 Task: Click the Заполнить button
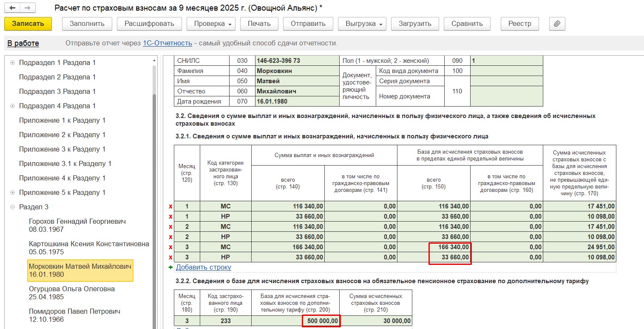(87, 24)
